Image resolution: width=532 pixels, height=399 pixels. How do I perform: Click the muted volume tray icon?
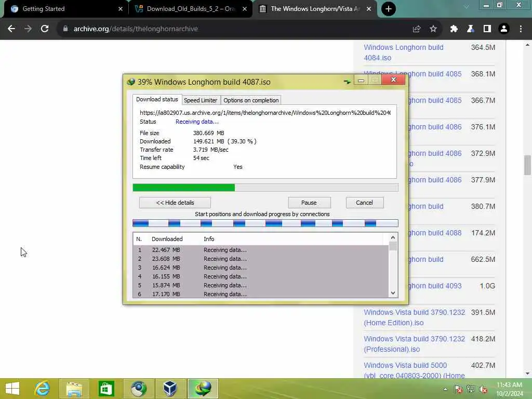pos(483,389)
